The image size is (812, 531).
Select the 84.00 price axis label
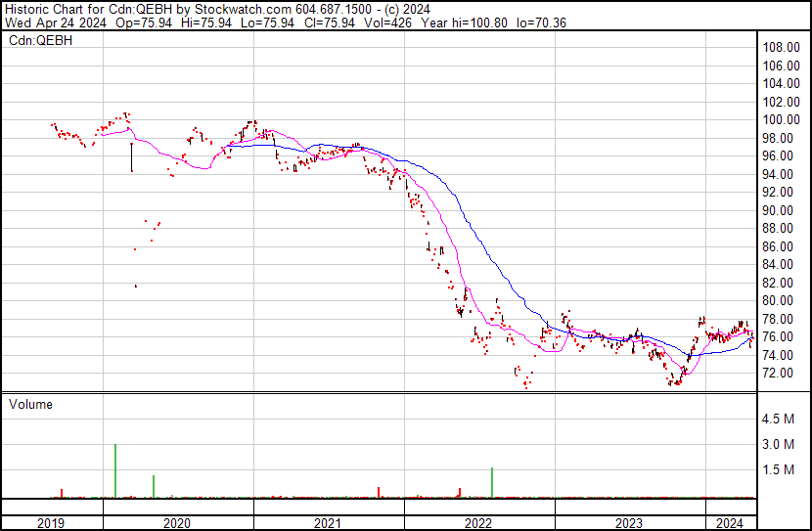[x=778, y=264]
